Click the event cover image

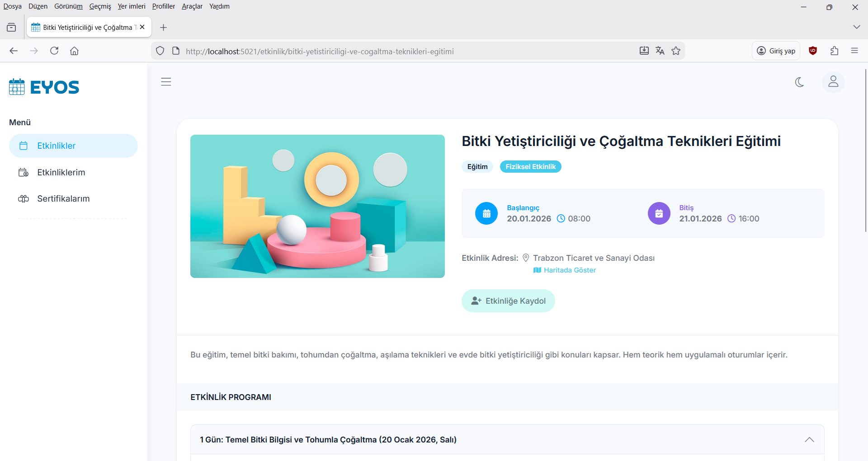317,206
